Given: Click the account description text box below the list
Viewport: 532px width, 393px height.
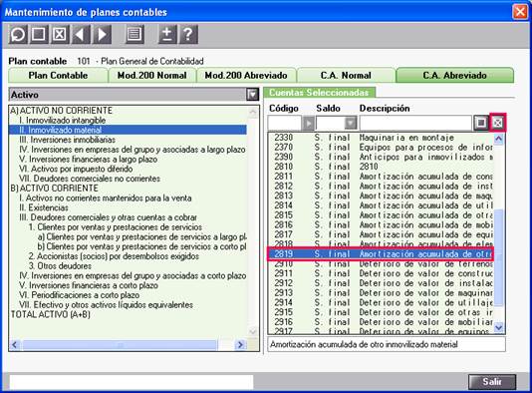Looking at the screenshot, I should [x=387, y=344].
